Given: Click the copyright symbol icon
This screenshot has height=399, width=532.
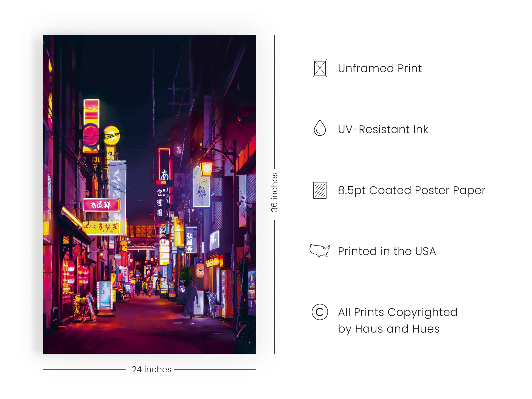Looking at the screenshot, I should [320, 312].
